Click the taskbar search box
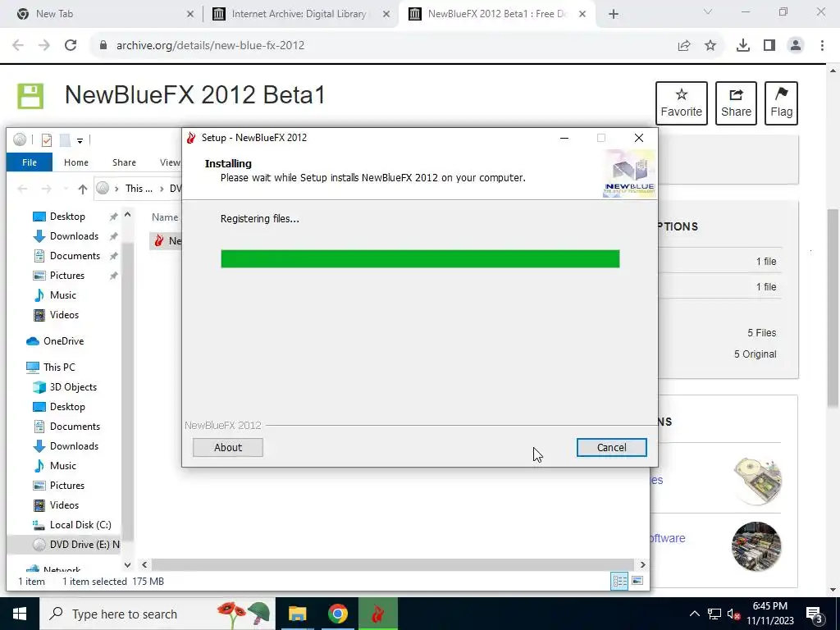840x630 pixels. click(x=157, y=614)
